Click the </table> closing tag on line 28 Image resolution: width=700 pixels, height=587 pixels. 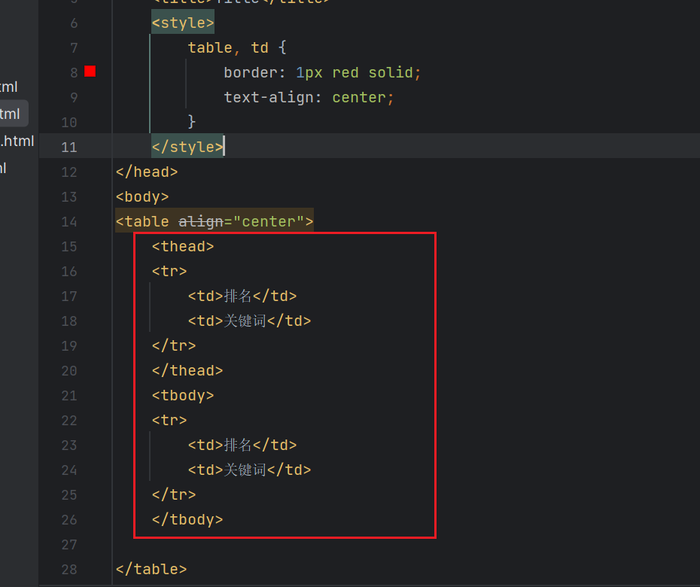(x=151, y=569)
